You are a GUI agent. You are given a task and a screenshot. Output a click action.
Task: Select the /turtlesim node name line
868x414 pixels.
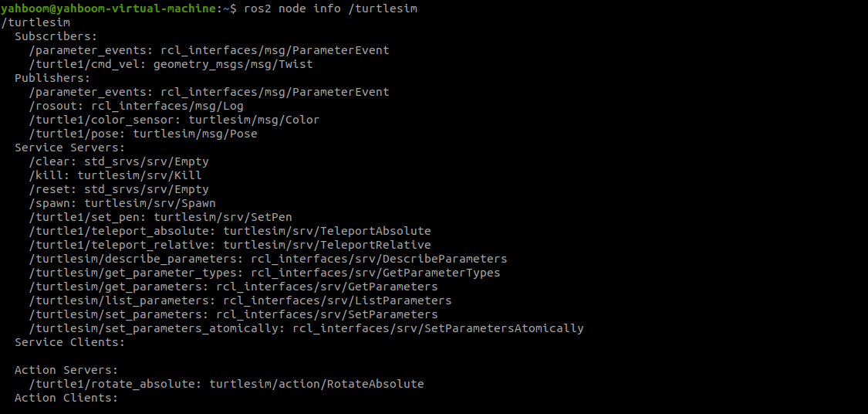[36, 22]
